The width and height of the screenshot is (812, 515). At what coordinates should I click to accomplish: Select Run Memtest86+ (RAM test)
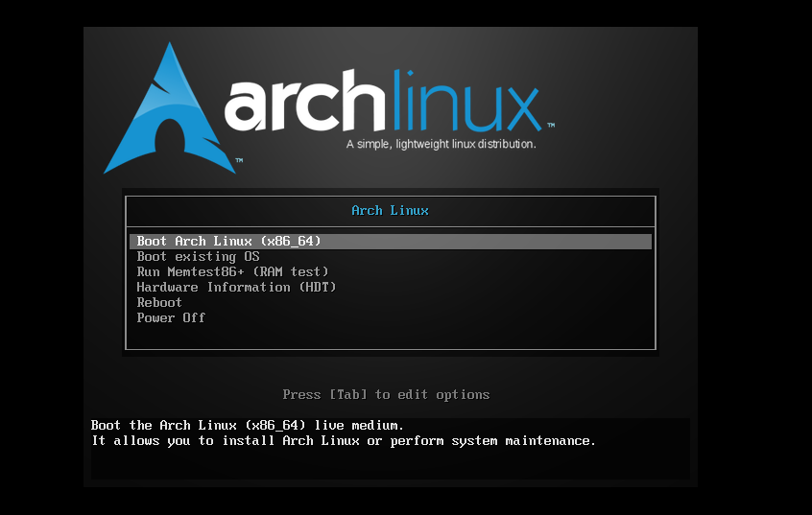tap(232, 271)
